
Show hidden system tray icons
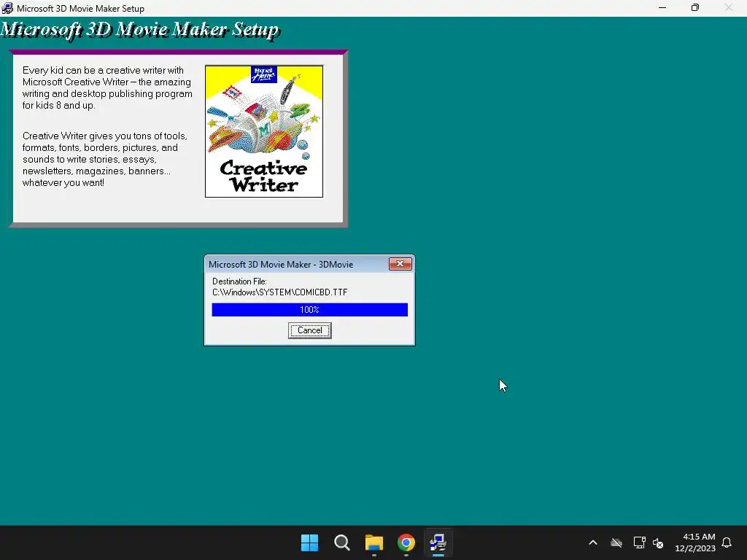[x=593, y=542]
